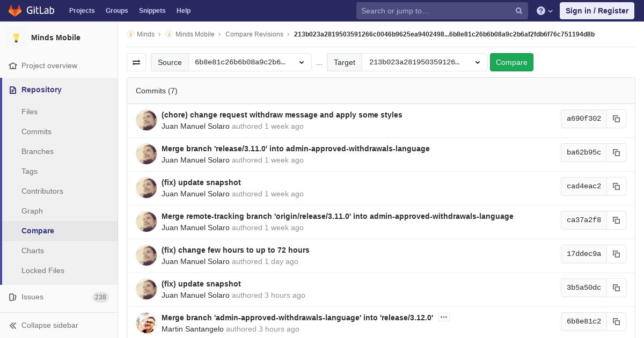The image size is (644, 338).
Task: Open the Source revision dropdown
Action: (250, 62)
